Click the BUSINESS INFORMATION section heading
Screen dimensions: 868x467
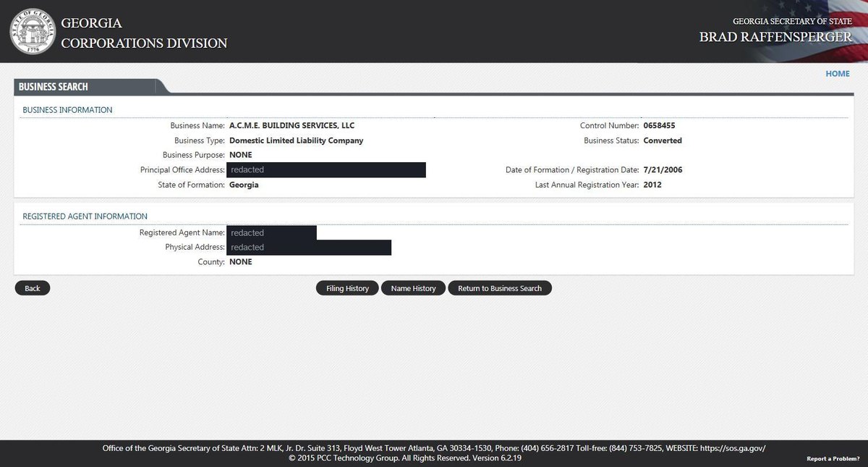(x=67, y=110)
